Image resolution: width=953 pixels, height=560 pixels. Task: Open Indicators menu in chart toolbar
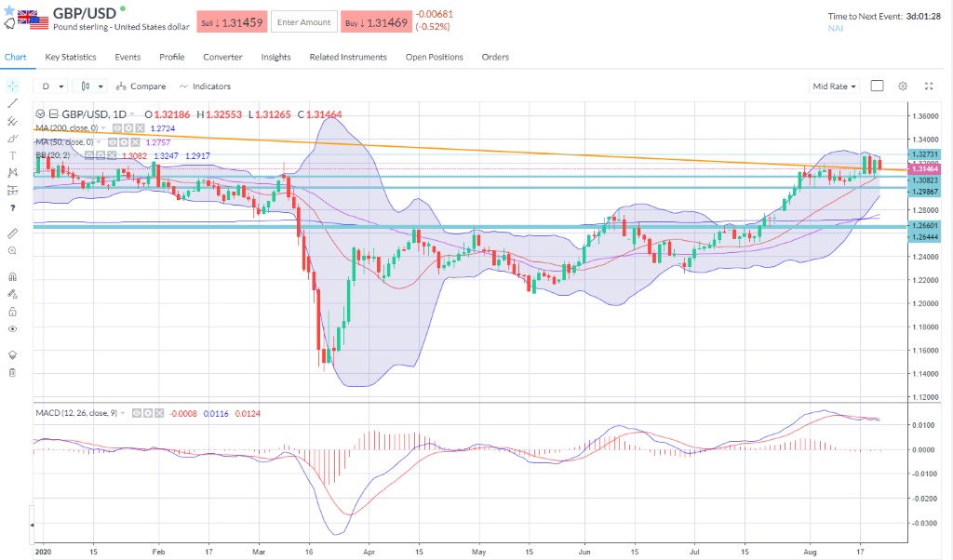(x=206, y=86)
